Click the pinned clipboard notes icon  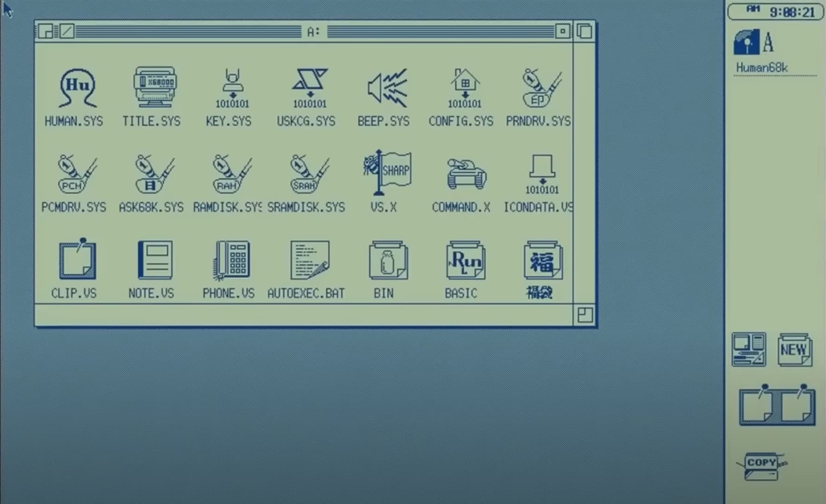pyautogui.click(x=777, y=405)
